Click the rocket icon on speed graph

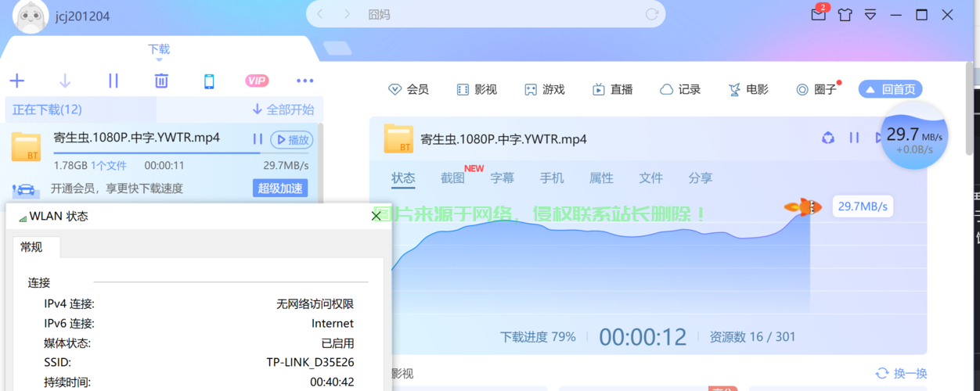802,207
